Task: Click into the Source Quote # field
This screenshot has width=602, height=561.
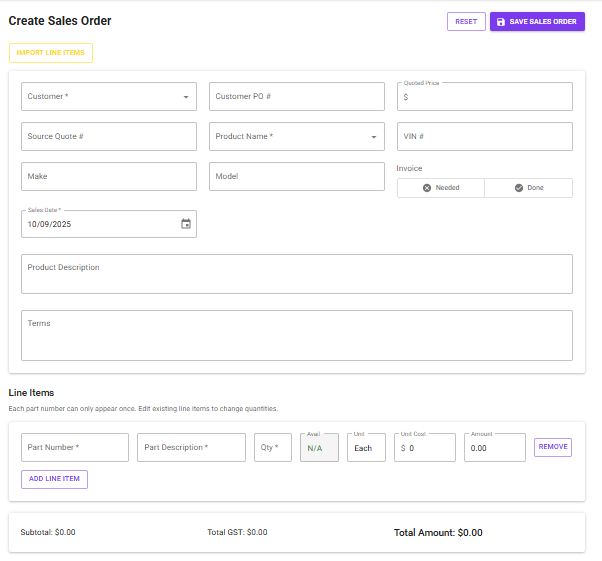Action: tap(108, 137)
